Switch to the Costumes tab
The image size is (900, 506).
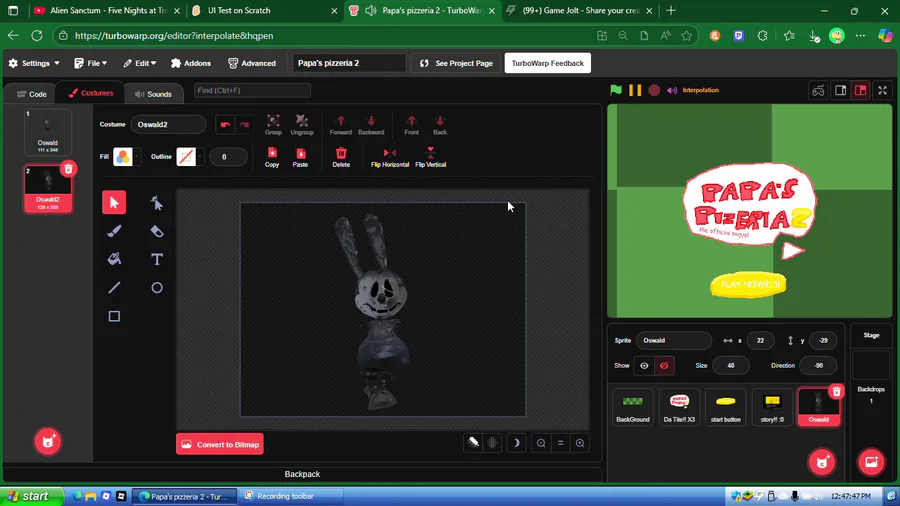91,93
